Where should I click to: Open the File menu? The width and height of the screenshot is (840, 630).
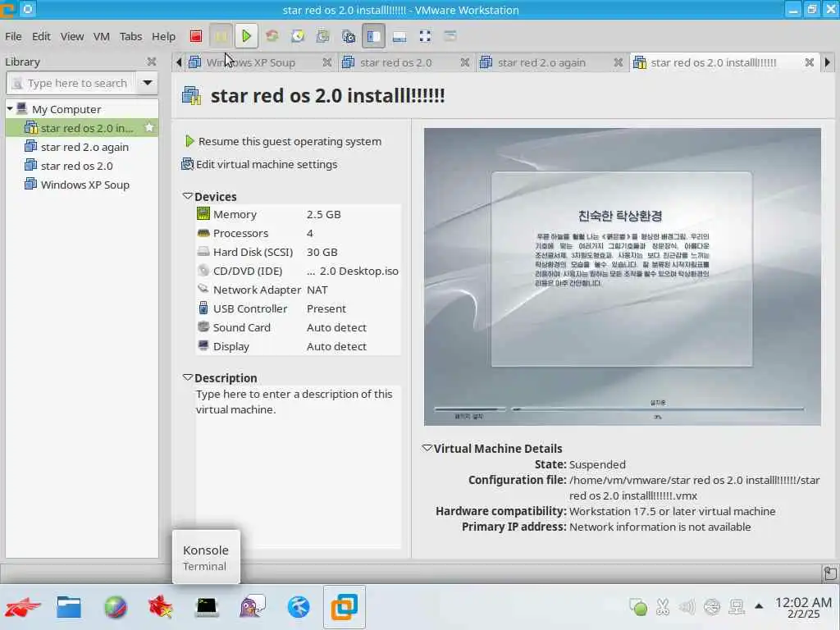pyautogui.click(x=13, y=36)
